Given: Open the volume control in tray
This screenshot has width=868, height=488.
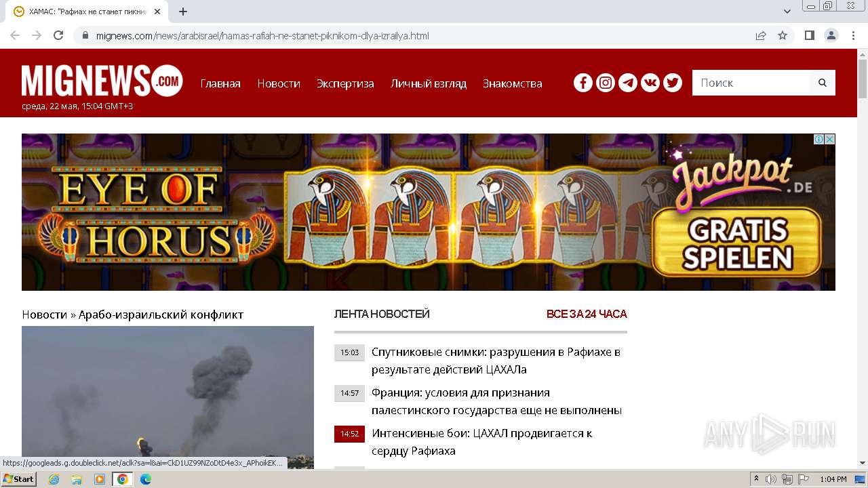Looking at the screenshot, I should tap(771, 479).
